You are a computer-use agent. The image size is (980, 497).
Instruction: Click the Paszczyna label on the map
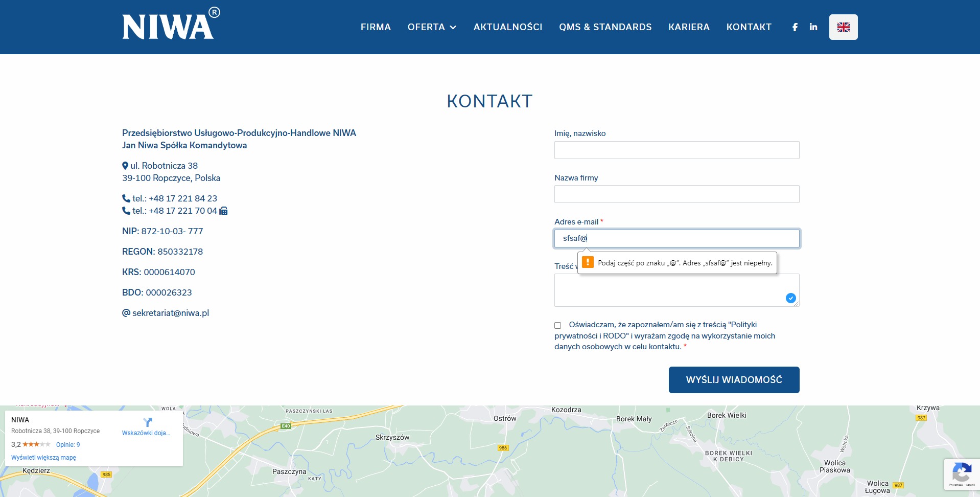tap(289, 471)
